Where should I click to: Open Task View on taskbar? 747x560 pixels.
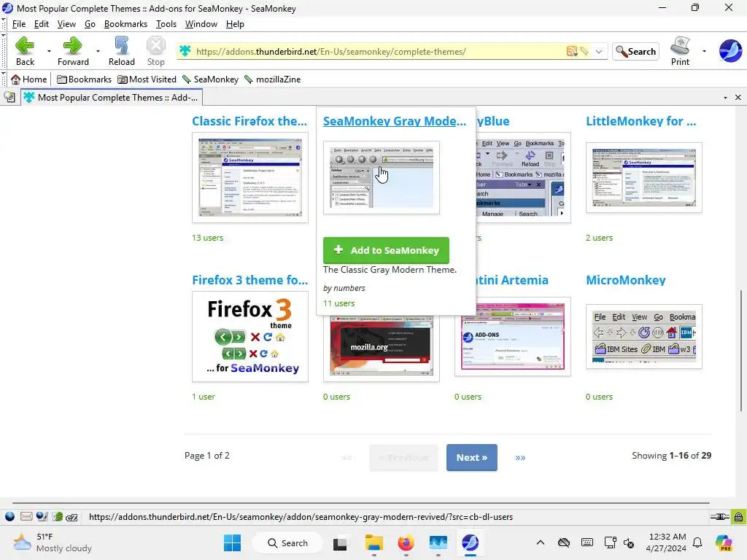point(340,543)
